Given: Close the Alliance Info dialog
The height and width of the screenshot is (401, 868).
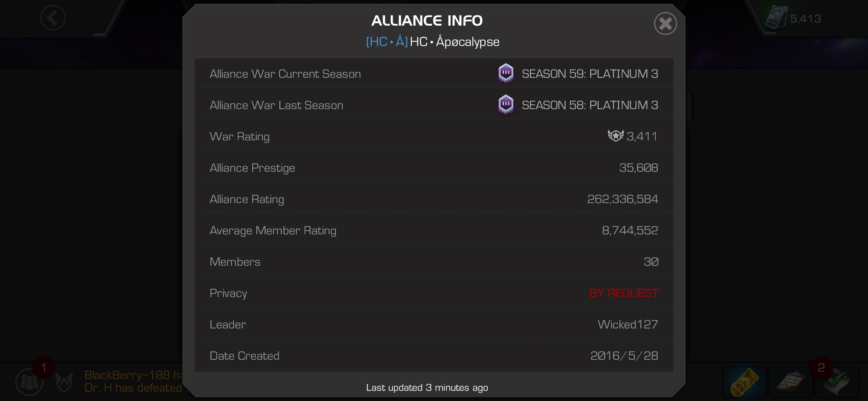Looking at the screenshot, I should [665, 24].
